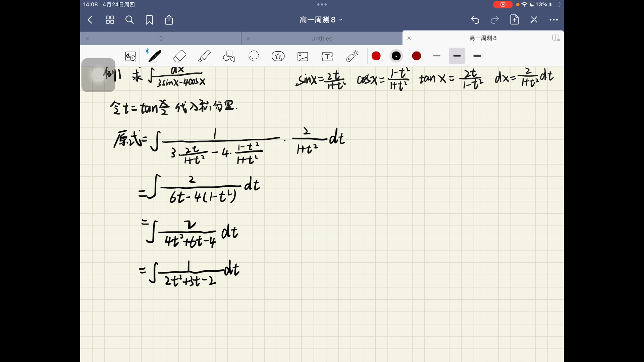Insert an image with Image tool

click(303, 56)
